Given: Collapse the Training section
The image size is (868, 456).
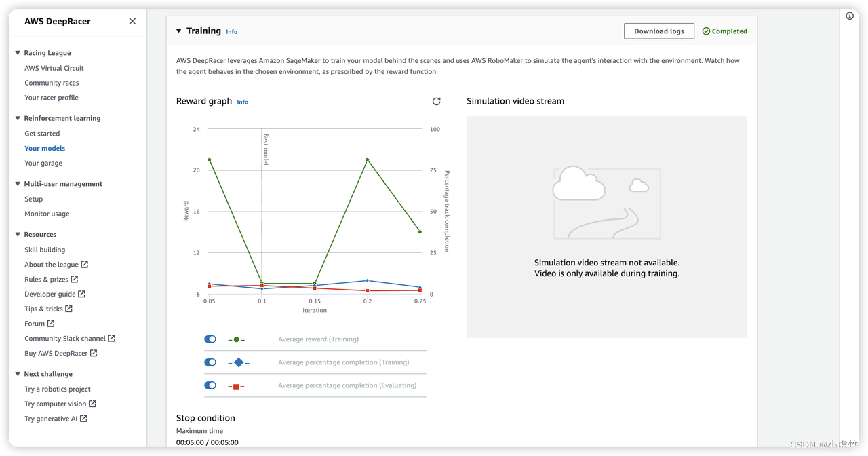Looking at the screenshot, I should [179, 31].
